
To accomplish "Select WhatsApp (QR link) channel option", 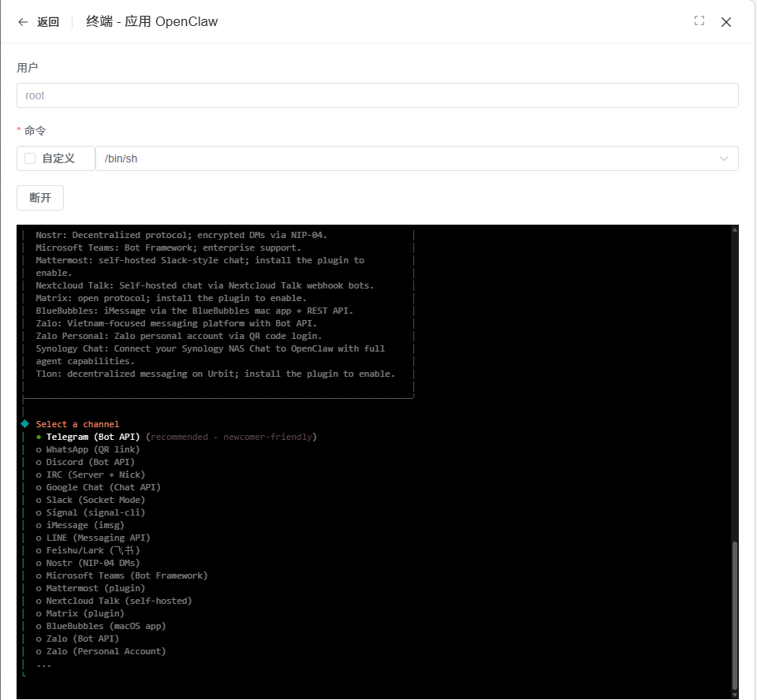I will click(x=92, y=449).
